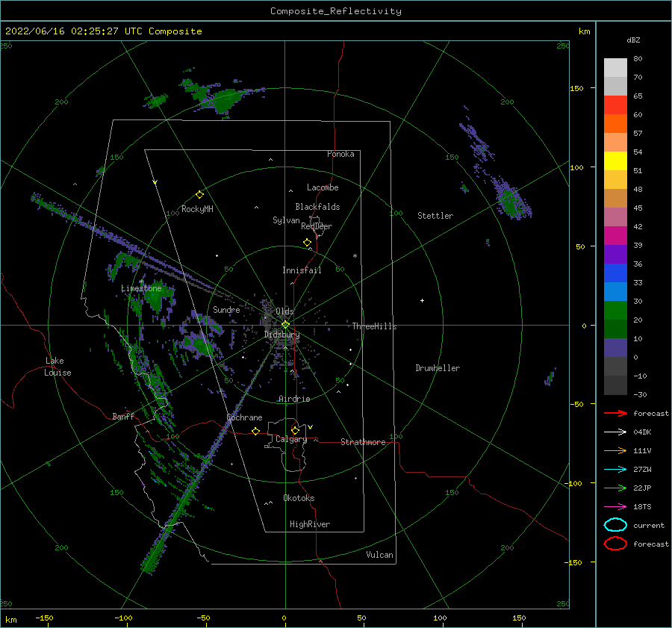Click the Innisfail label on map
Viewport: 672px width, 628px height.
click(302, 270)
